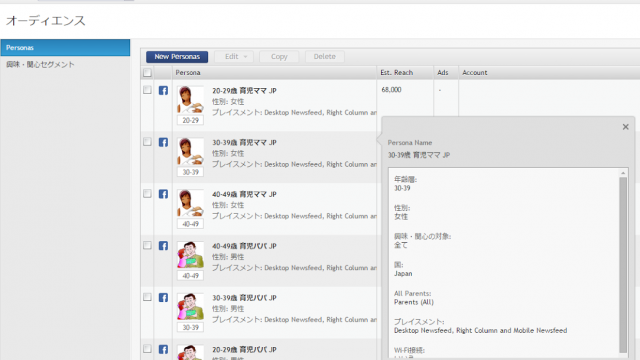Viewport: 640px width, 360px height.
Task: Sort by the Account column header
Action: pos(549,73)
